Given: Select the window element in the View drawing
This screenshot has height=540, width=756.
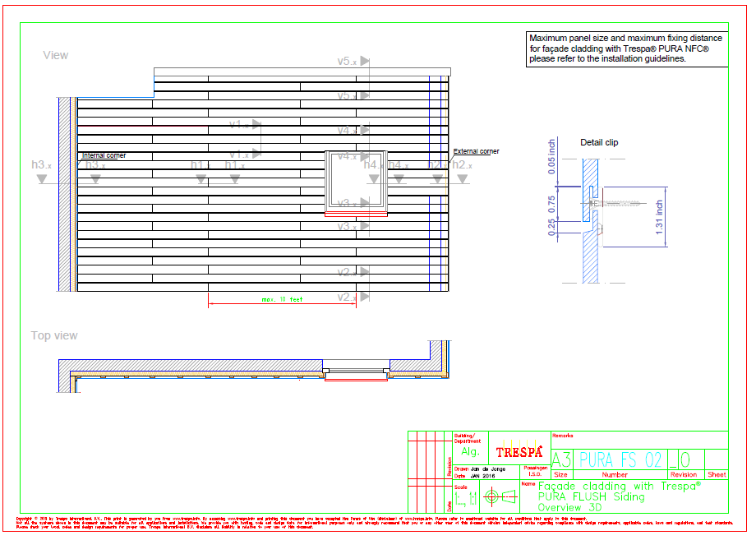Looking at the screenshot, I should (x=356, y=180).
